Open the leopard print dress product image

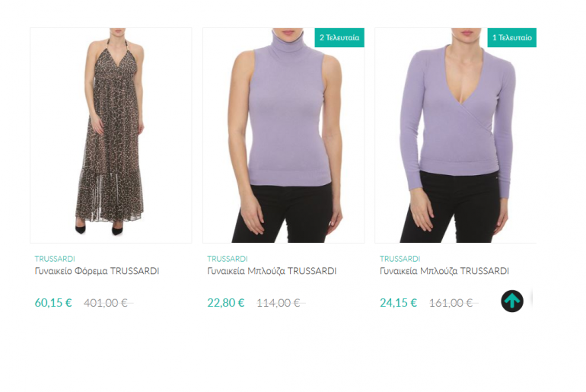(111, 135)
